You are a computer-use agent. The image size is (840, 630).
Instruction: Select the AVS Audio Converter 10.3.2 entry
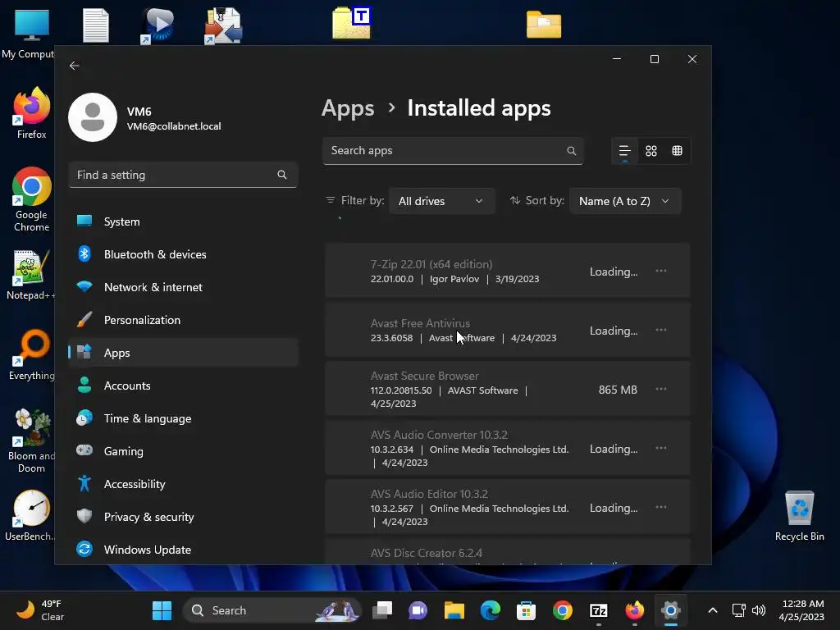pyautogui.click(x=507, y=447)
